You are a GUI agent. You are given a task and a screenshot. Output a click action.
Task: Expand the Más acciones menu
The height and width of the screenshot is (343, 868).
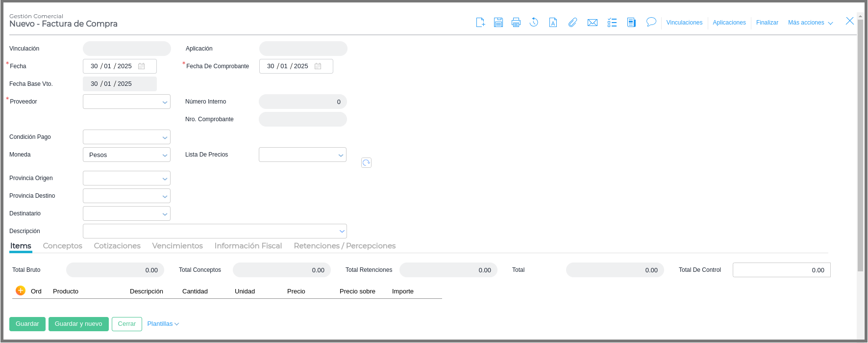click(811, 23)
